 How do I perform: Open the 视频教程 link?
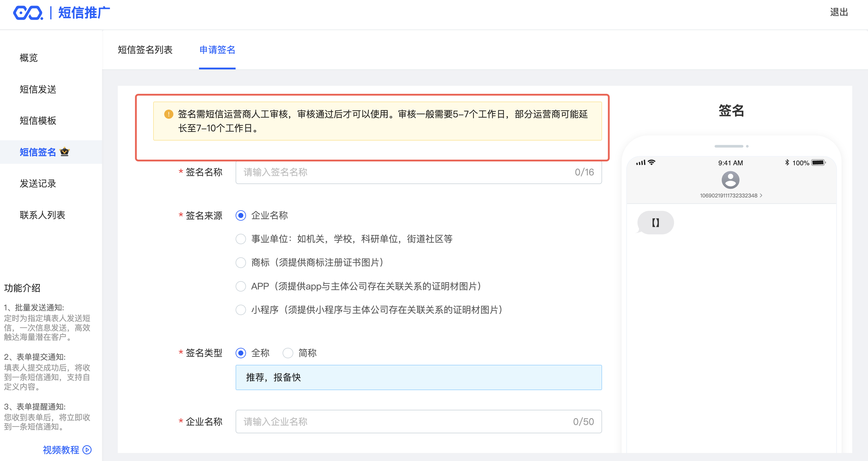[x=61, y=449]
